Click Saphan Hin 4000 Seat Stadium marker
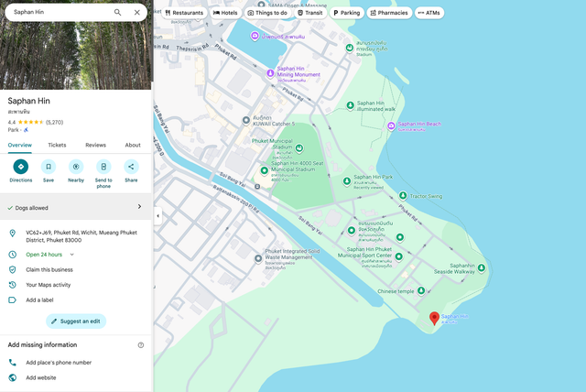 click(x=265, y=170)
